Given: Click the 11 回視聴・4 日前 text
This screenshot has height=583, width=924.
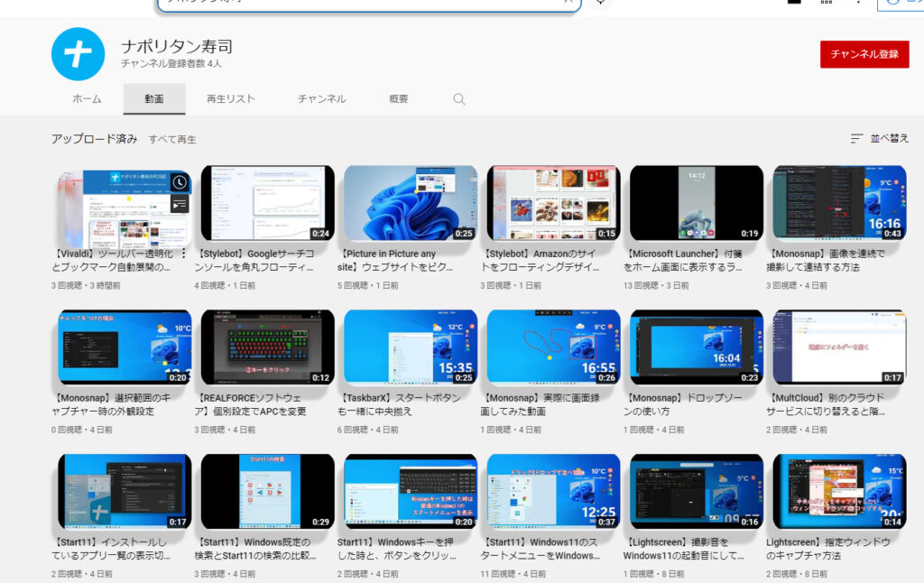Looking at the screenshot, I should point(513,574).
